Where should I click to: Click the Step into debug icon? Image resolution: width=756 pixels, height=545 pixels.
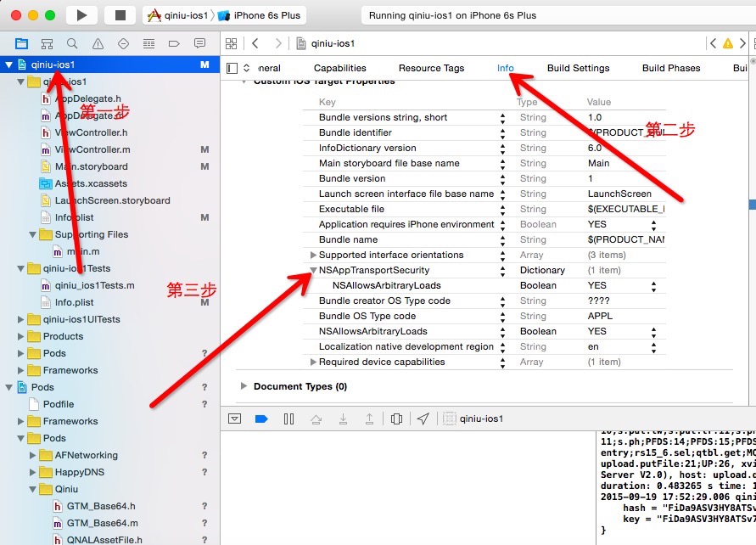[343, 419]
